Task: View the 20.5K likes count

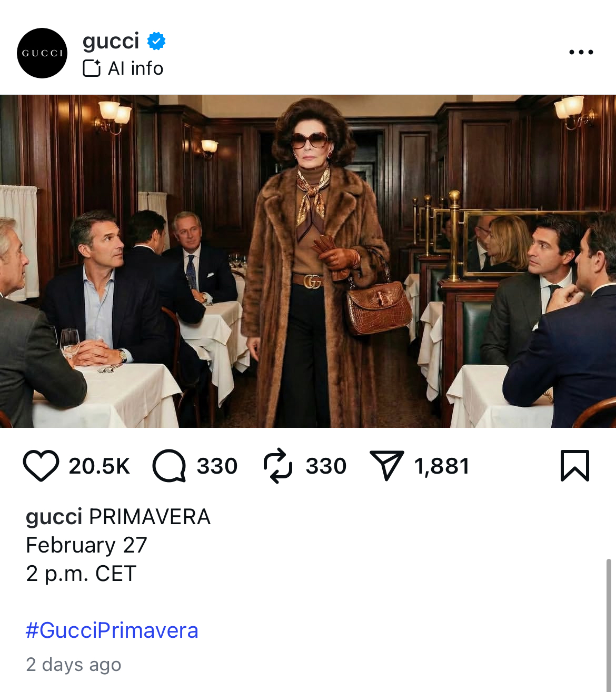Action: [x=99, y=466]
